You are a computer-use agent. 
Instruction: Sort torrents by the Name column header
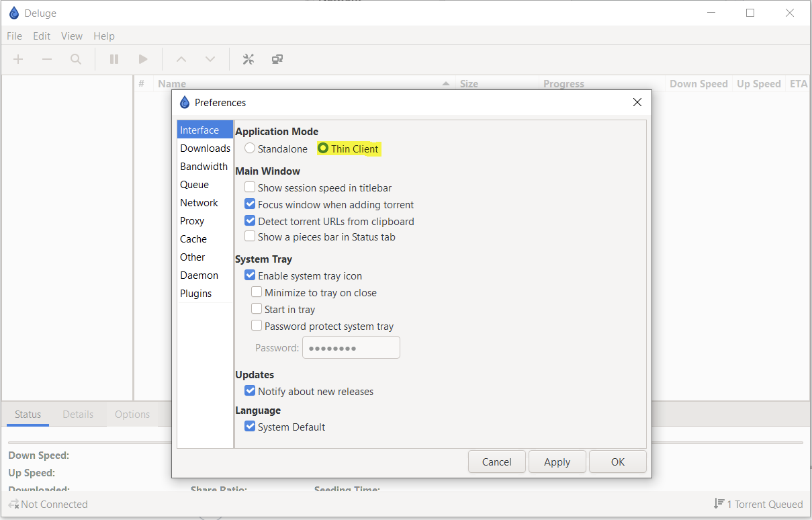303,84
